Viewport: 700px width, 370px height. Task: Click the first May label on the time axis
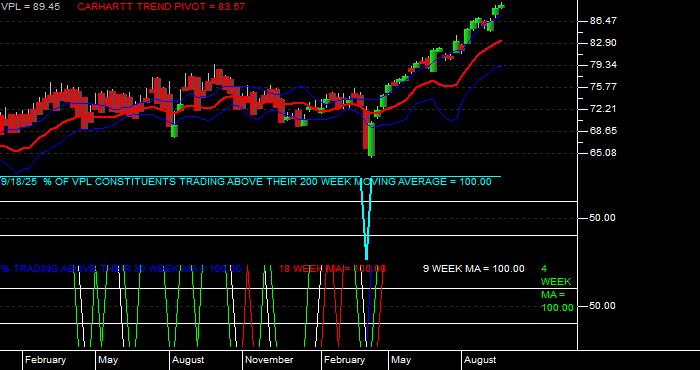[108, 360]
